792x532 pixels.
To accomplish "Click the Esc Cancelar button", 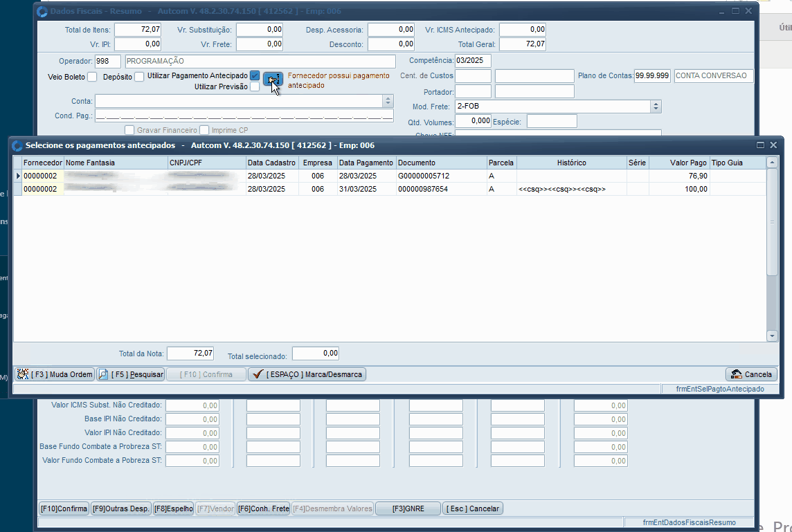I will pyautogui.click(x=473, y=508).
